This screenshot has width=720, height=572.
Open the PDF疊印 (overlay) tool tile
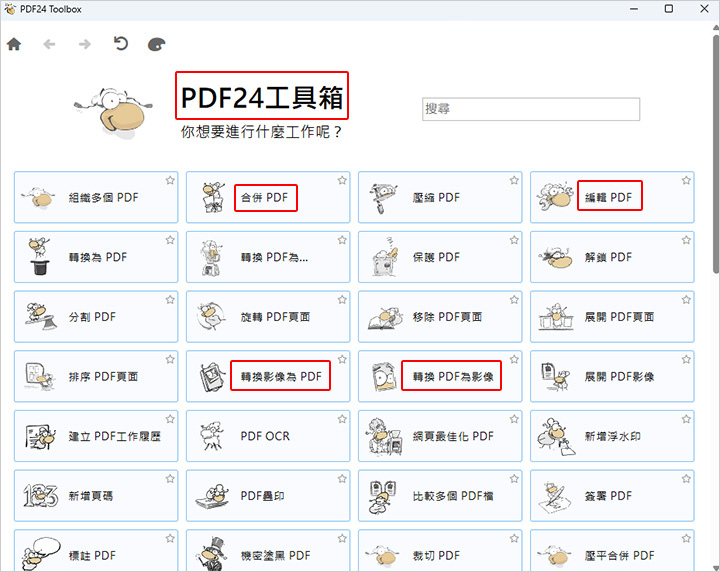pos(268,496)
